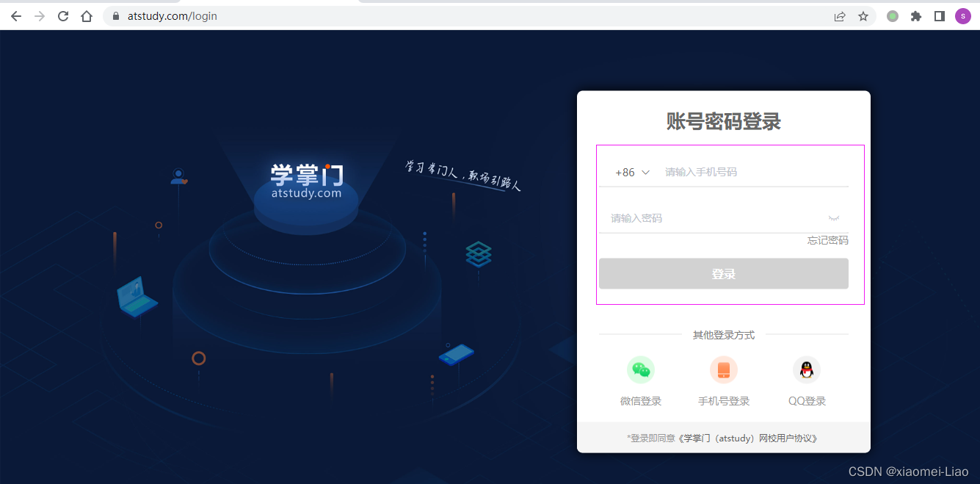Click the browser back arrow
Screen dimensions: 980x484
16,16
